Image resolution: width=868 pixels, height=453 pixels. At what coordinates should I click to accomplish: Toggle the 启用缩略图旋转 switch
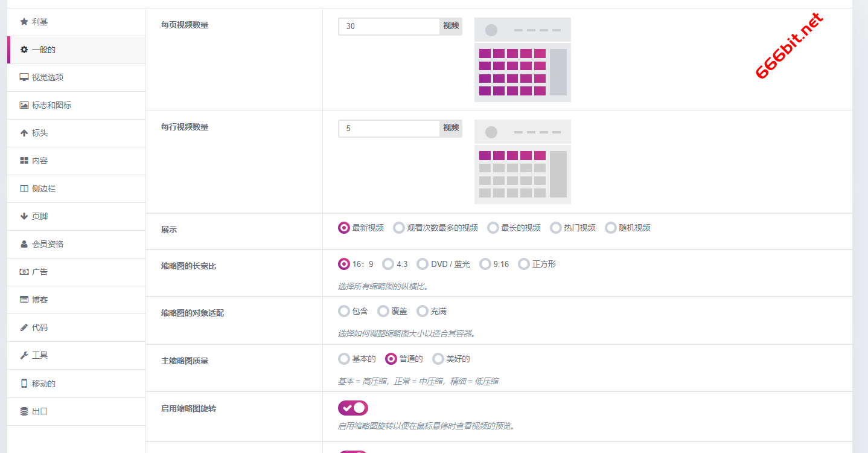click(353, 408)
